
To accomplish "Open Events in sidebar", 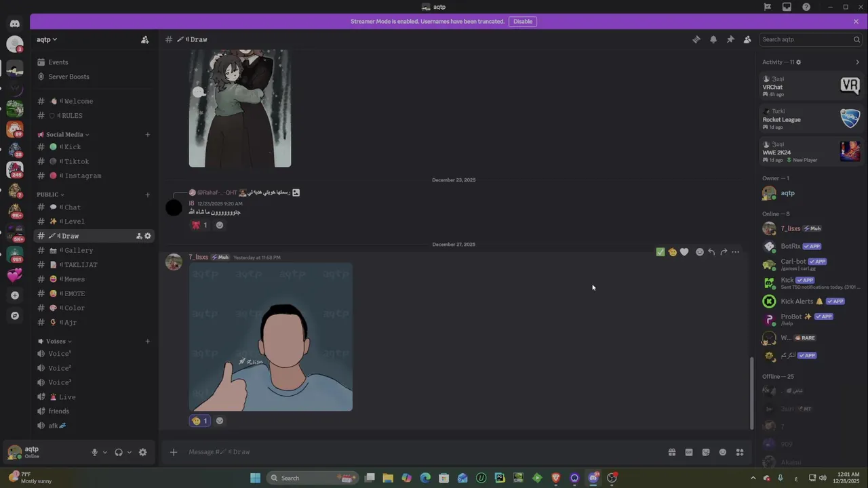I will (94, 62).
